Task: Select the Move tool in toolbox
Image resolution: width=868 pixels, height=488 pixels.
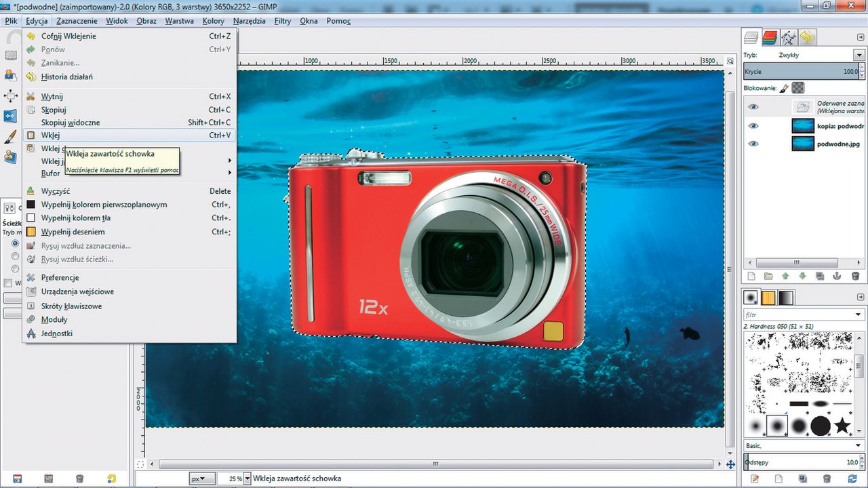Action: [10, 96]
